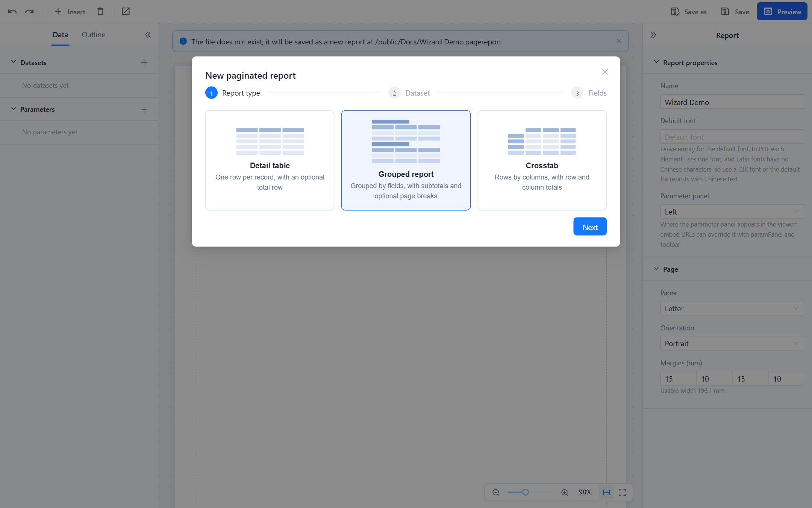Add a new parameter with plus icon
812x508 pixels.
[144, 110]
